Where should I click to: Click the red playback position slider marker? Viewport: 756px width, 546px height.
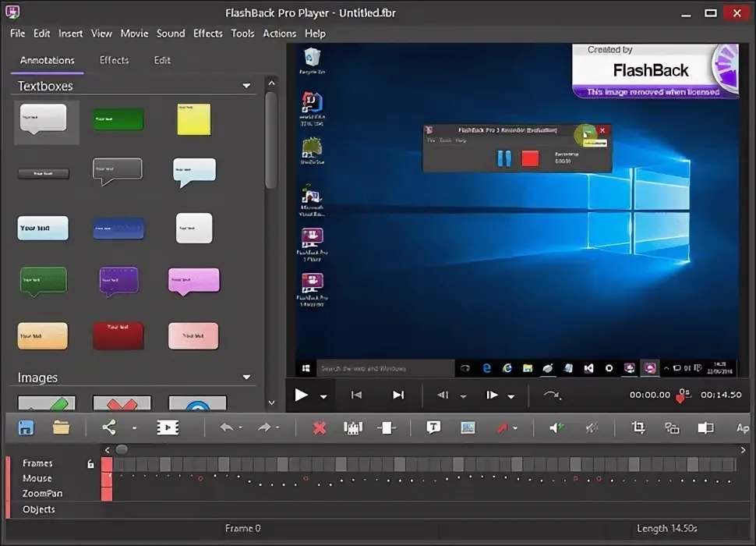click(680, 398)
